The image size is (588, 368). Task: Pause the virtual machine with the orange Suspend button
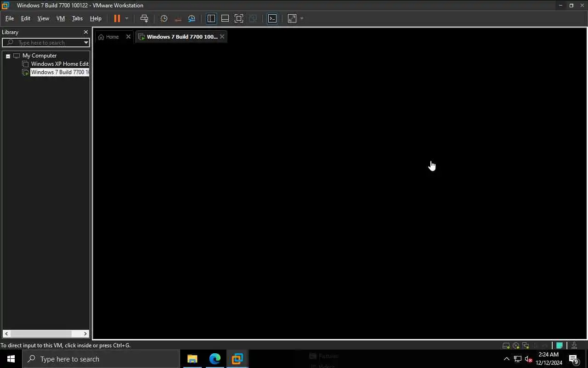click(x=117, y=18)
